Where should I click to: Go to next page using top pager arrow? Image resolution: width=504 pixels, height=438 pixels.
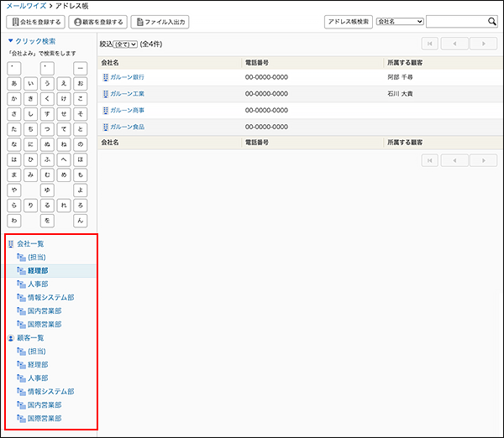[x=483, y=44]
